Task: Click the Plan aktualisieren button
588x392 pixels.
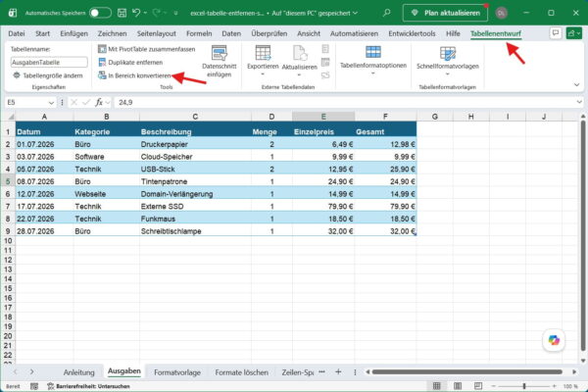Action: pyautogui.click(x=445, y=13)
